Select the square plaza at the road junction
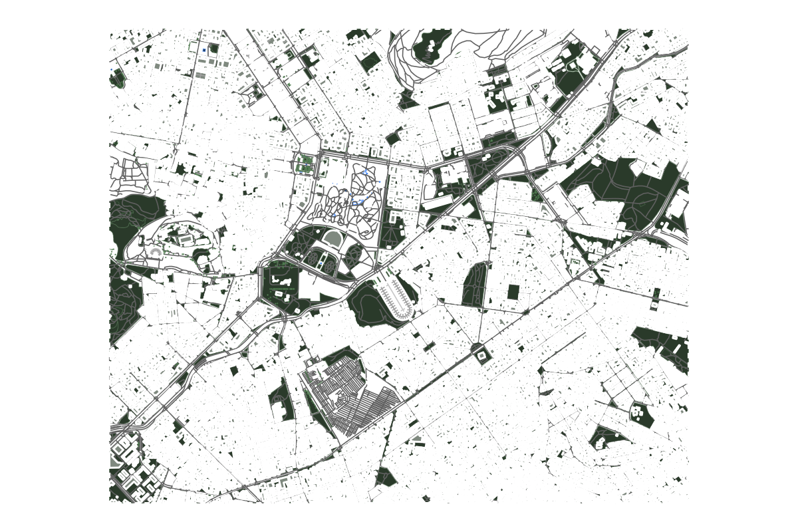The width and height of the screenshot is (798, 532). pyautogui.click(x=481, y=356)
